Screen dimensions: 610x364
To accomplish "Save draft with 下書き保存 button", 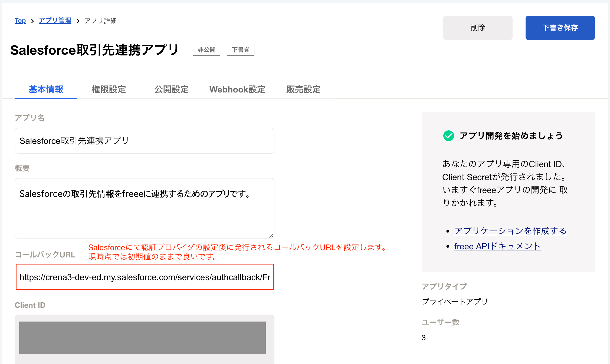I will click(x=560, y=28).
